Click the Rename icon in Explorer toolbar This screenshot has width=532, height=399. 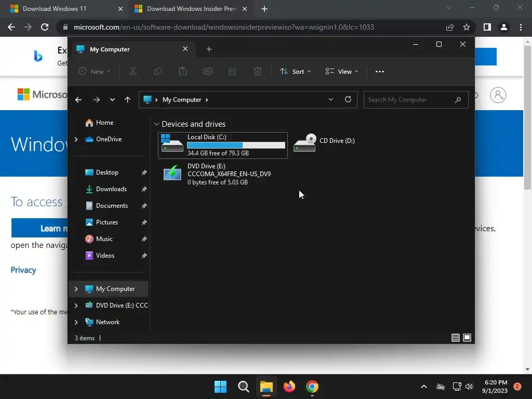(x=208, y=71)
